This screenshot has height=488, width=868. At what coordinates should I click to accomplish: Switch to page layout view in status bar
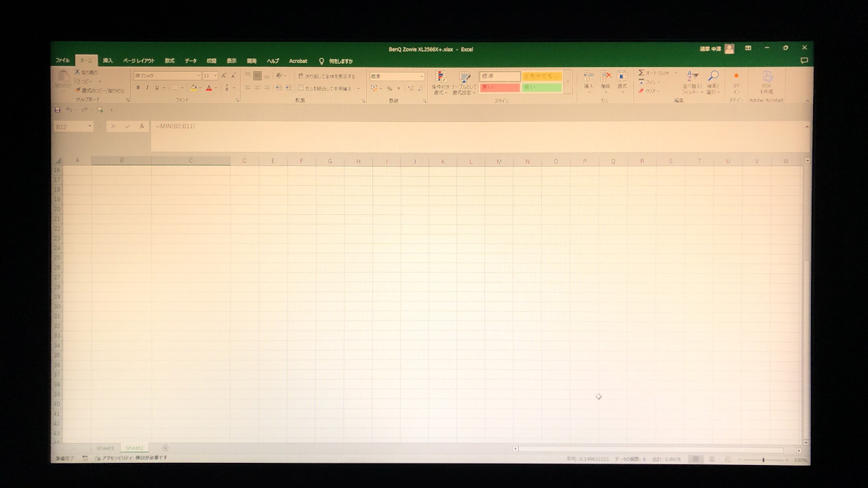(x=711, y=460)
